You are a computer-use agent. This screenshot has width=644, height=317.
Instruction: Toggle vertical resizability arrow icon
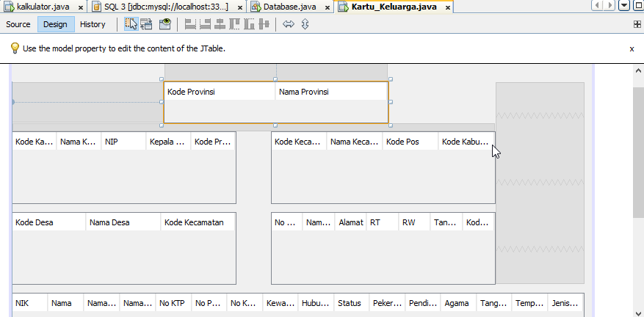(305, 24)
